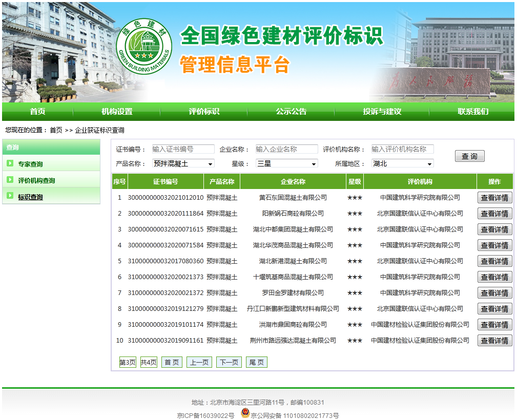Screen dimensions: 517x420
Task: Expand the 星级 dropdown showing 三星
Action: coord(286,163)
